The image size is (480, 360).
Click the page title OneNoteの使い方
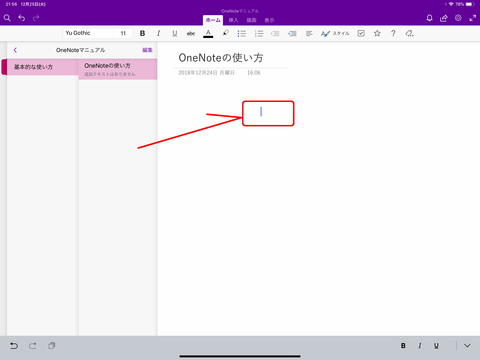tap(221, 58)
